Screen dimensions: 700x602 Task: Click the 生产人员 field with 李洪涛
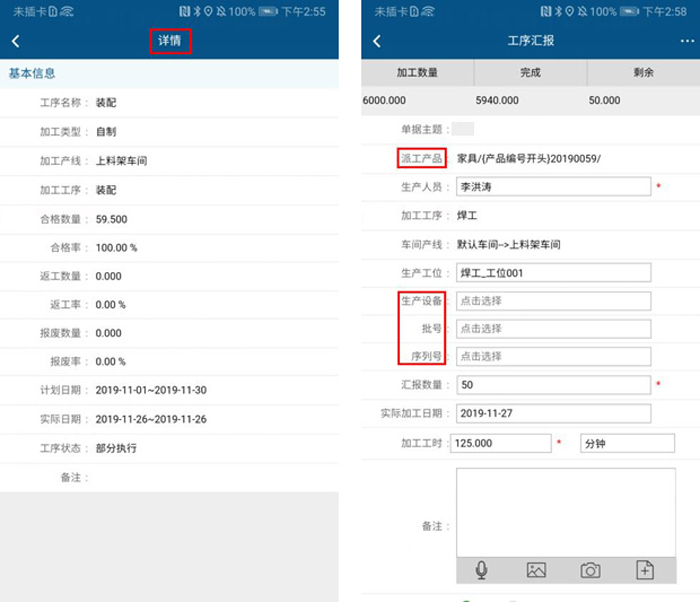pos(553,187)
